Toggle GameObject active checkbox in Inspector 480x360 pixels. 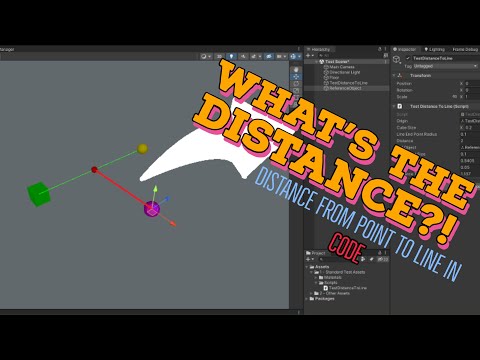coord(408,58)
